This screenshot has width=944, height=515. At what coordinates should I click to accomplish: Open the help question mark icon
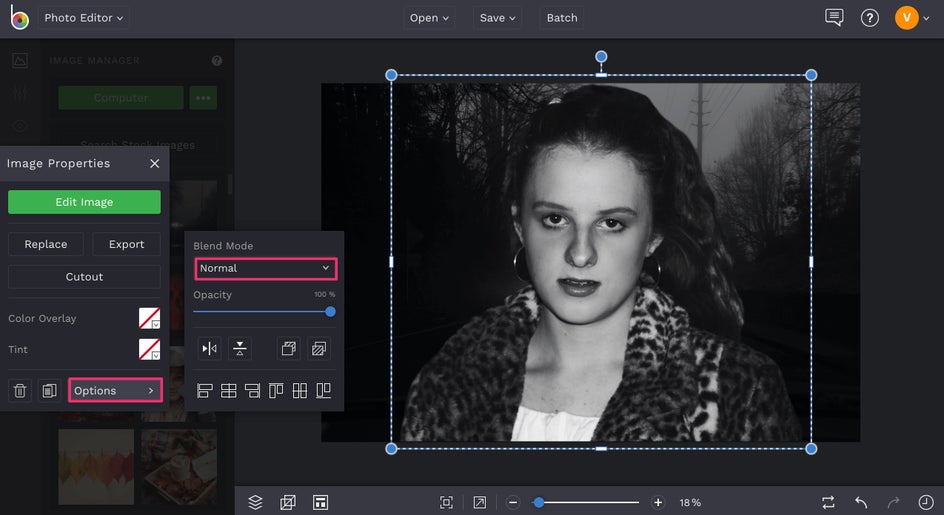[x=870, y=18]
